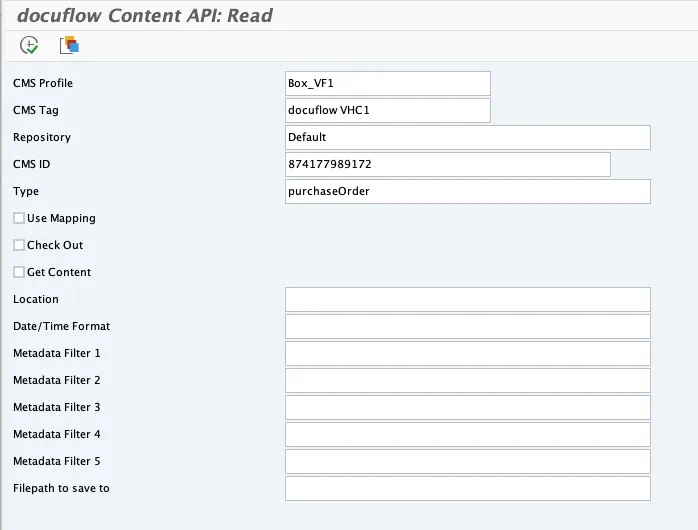Viewport: 698px width, 530px height.
Task: Click the CMS ID field 874177989172
Action: (448, 164)
